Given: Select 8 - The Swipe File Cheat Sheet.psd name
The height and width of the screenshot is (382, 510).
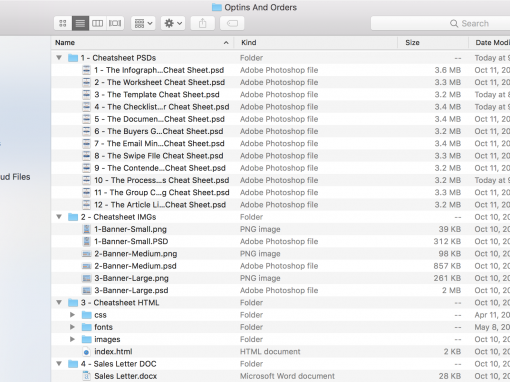Looking at the screenshot, I should pos(159,156).
